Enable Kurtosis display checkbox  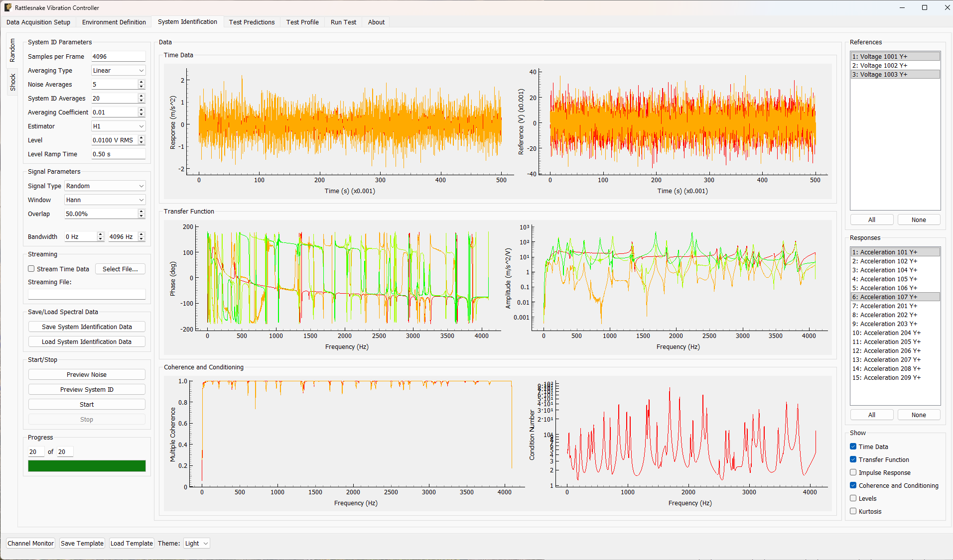click(x=853, y=511)
